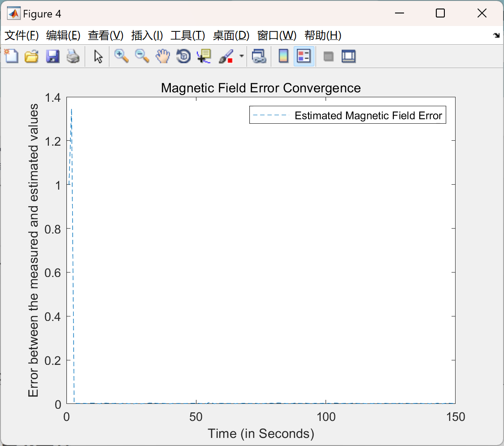This screenshot has width=504, height=446.
Task: Maximize the Figure 4 window
Action: point(440,13)
